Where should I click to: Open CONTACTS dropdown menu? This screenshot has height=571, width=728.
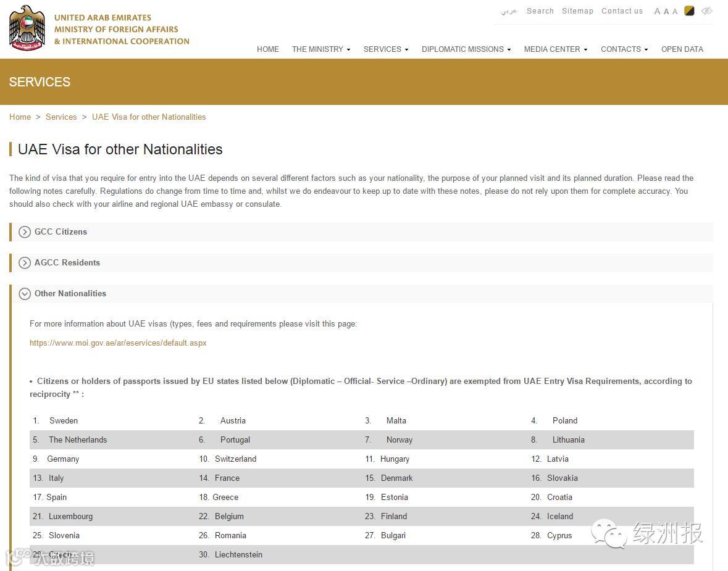click(x=624, y=49)
